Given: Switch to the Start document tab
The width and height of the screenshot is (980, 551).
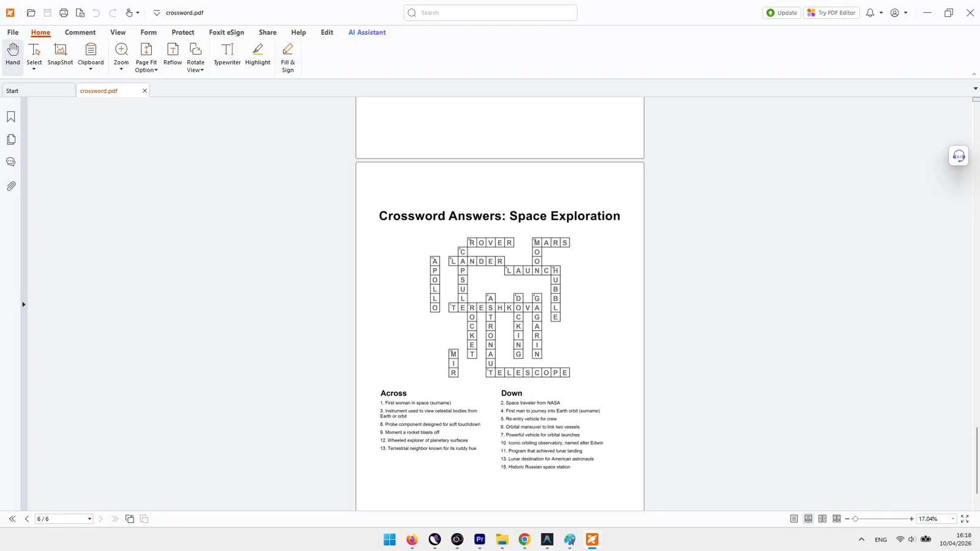Looking at the screenshot, I should tap(38, 91).
